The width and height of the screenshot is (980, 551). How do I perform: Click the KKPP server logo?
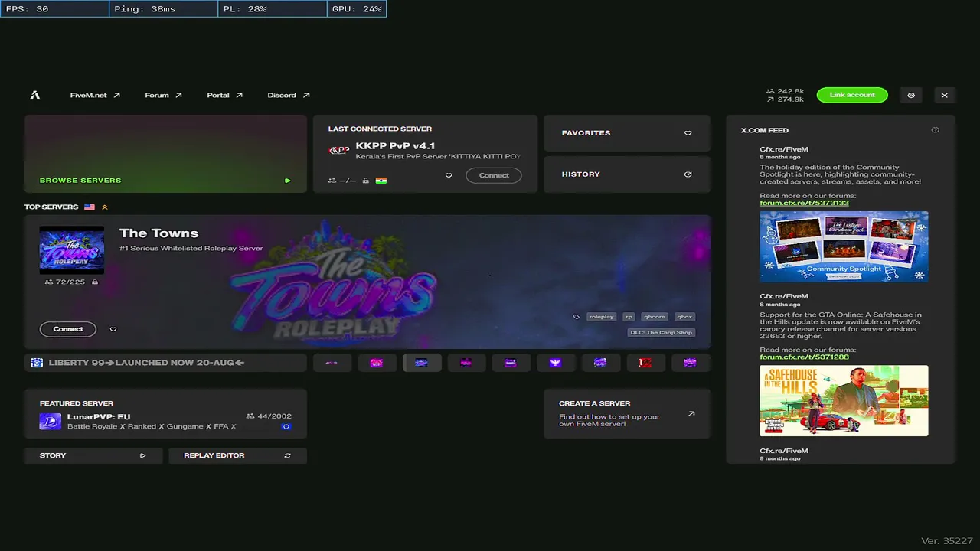(338, 150)
